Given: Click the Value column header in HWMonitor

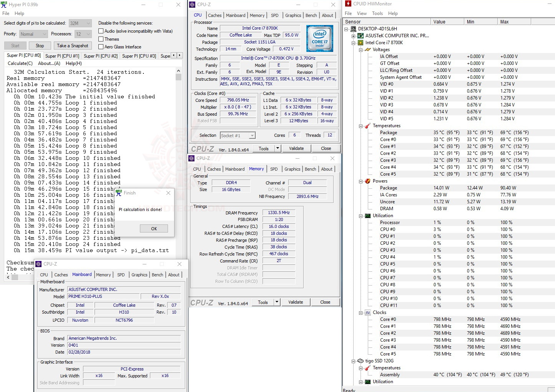Looking at the screenshot, I should coord(447,22).
